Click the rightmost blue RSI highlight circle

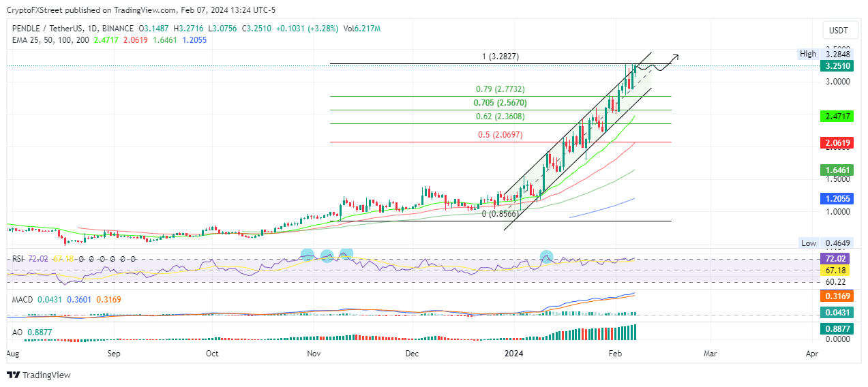tap(546, 257)
